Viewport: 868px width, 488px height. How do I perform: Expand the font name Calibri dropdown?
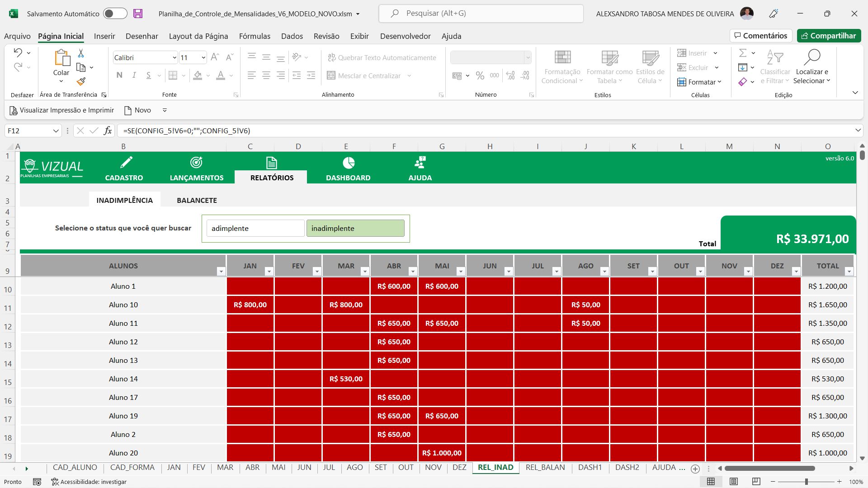coord(175,58)
